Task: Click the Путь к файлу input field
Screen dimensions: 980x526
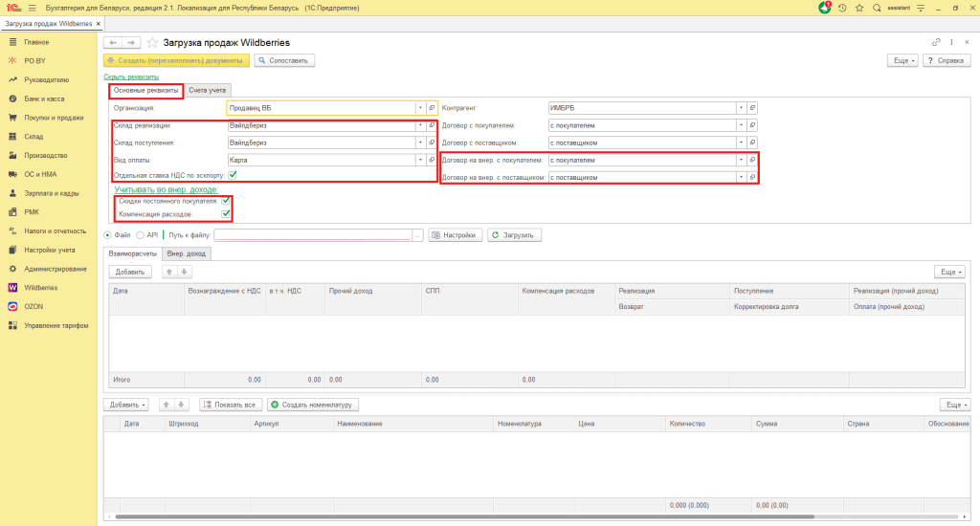Action: [x=313, y=234]
